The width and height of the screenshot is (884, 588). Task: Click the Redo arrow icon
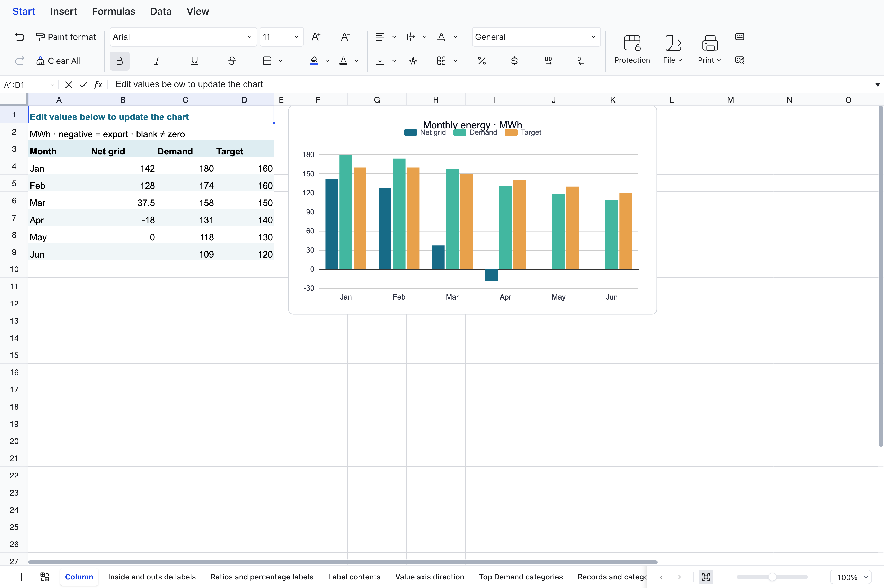coord(19,61)
